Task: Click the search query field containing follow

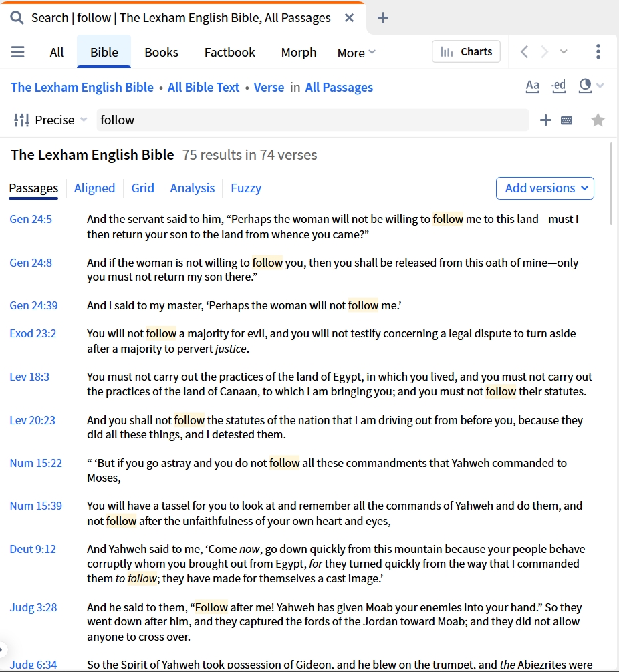Action: coord(313,120)
